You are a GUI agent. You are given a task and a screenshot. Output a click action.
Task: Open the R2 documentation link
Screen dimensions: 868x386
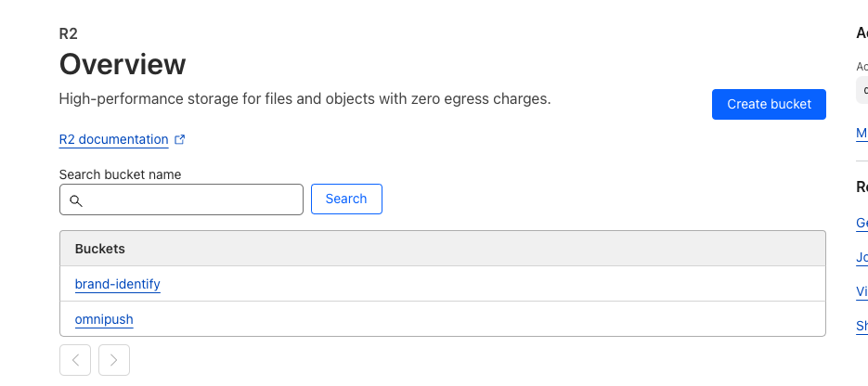pyautogui.click(x=113, y=140)
